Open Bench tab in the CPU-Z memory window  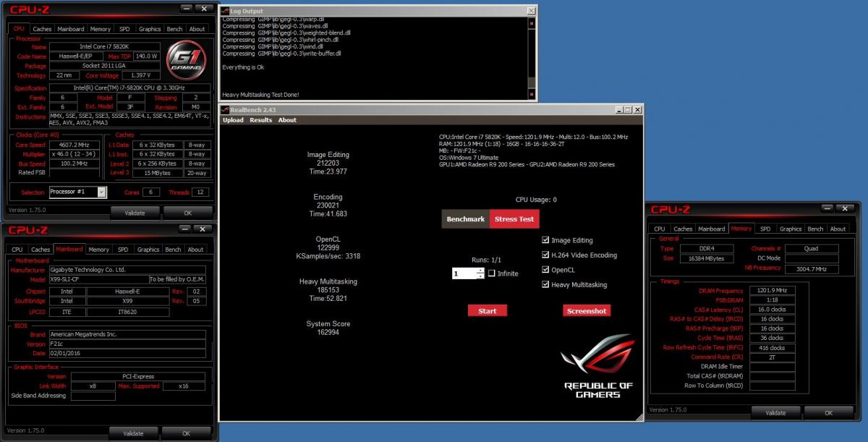point(815,229)
